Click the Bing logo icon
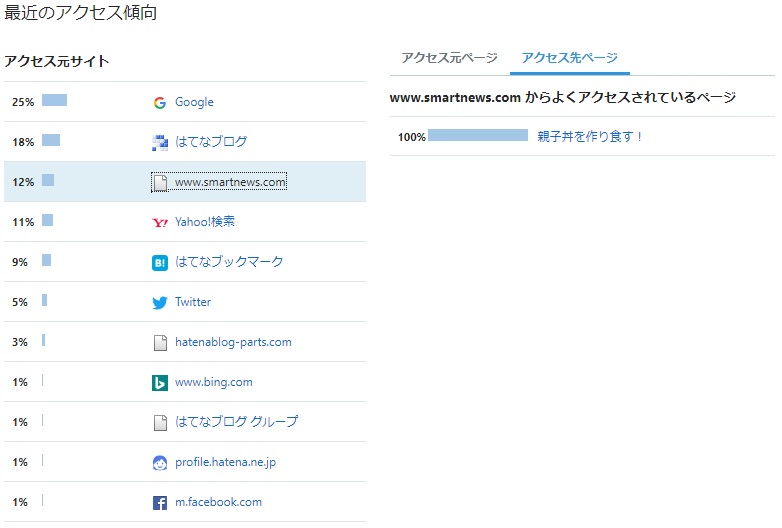782x528 pixels. [x=160, y=382]
